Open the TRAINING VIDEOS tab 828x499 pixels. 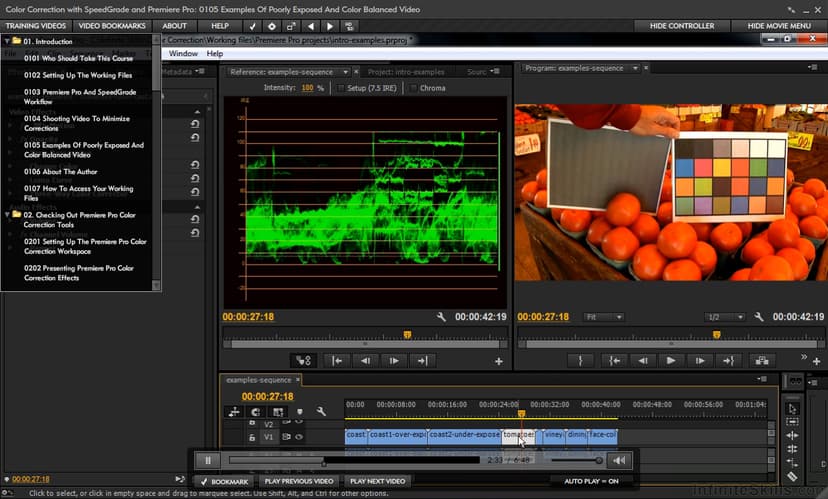pyautogui.click(x=36, y=26)
